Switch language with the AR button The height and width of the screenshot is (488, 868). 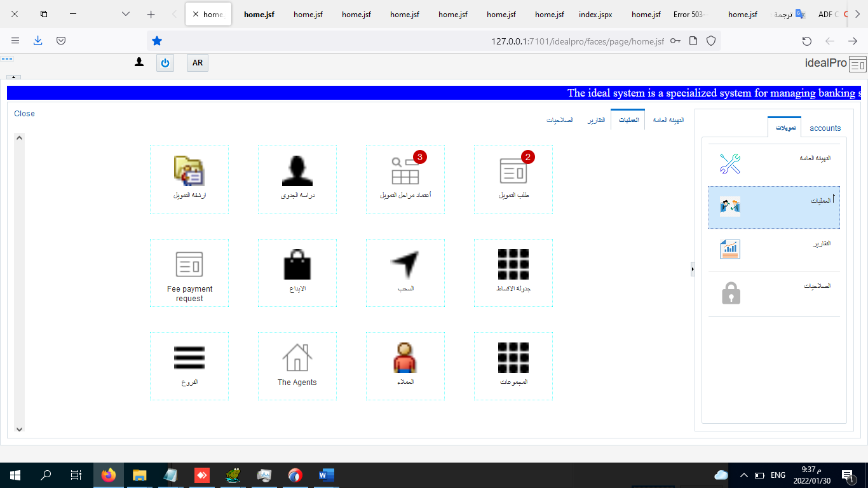(x=198, y=63)
